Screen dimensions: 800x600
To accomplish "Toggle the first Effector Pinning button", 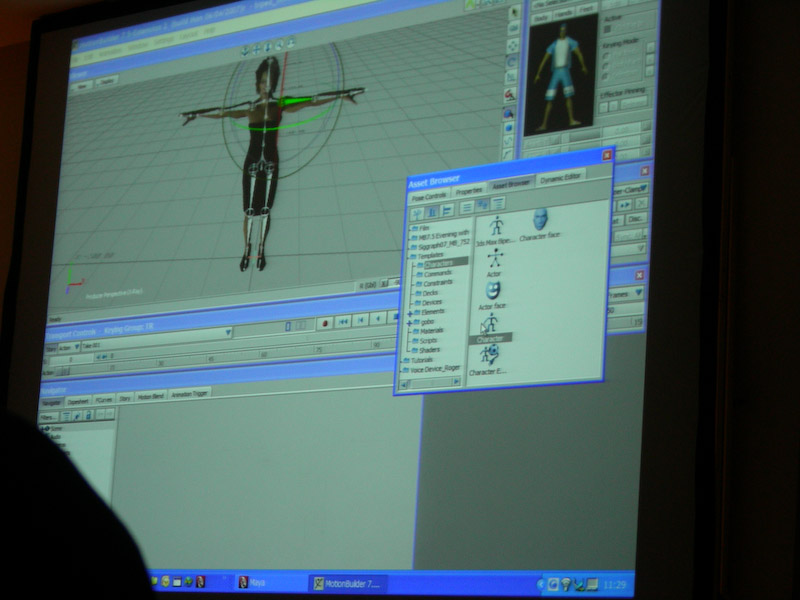I will coord(604,107).
